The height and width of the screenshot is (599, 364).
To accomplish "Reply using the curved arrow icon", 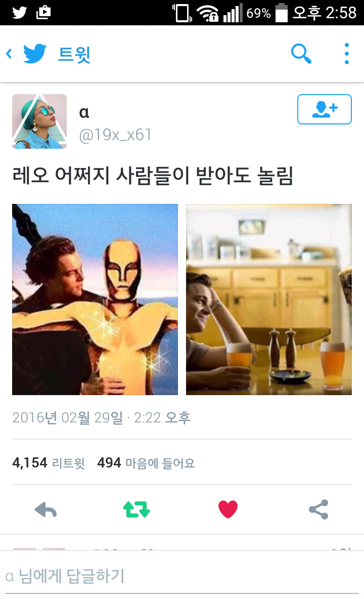I will [45, 509].
